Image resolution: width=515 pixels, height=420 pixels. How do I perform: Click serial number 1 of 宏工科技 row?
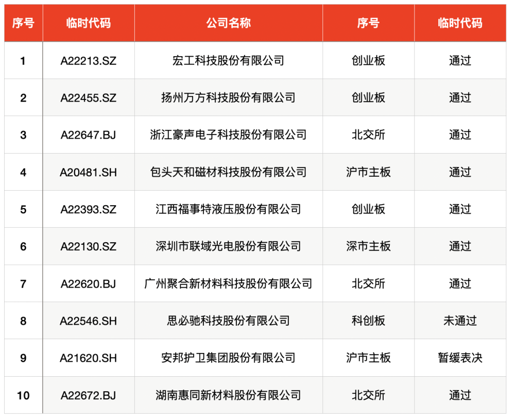point(23,61)
